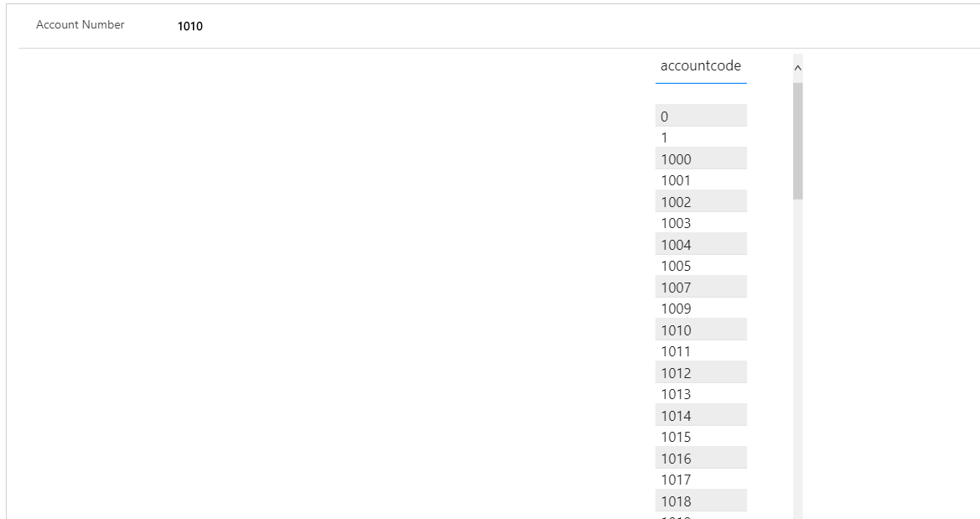Select account code 1012
The image size is (980, 519).
pyautogui.click(x=700, y=371)
